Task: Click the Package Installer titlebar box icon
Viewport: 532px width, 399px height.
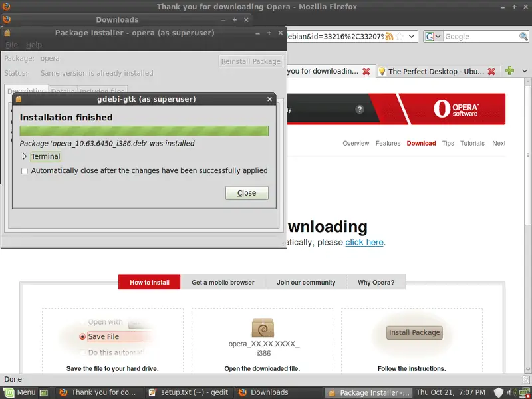Action: tap(7, 33)
